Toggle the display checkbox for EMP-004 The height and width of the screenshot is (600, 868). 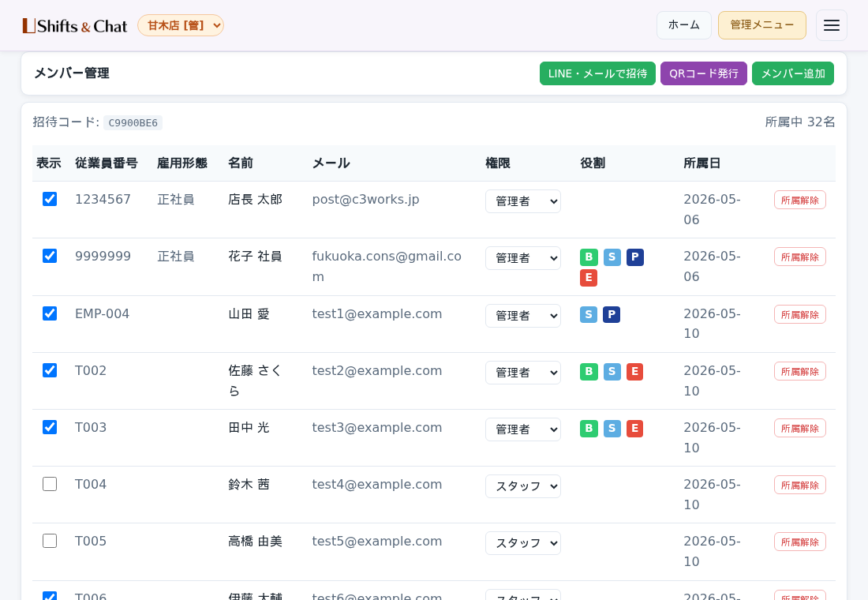point(50,313)
